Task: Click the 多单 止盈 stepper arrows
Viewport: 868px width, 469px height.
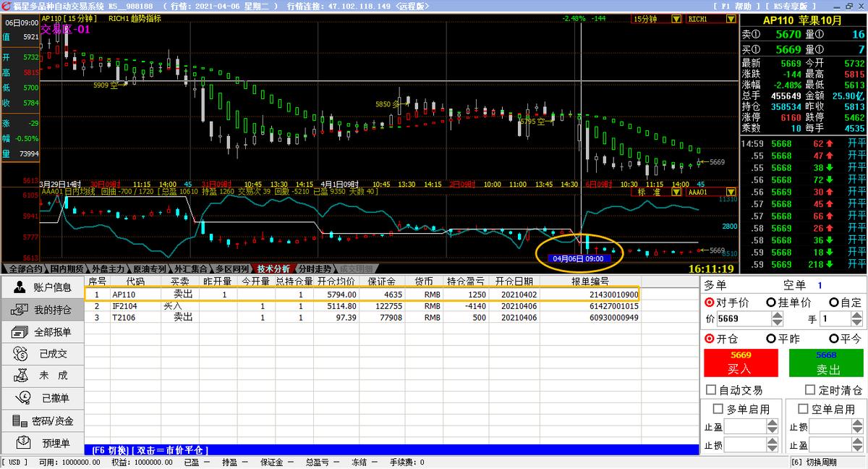Action: (x=772, y=427)
